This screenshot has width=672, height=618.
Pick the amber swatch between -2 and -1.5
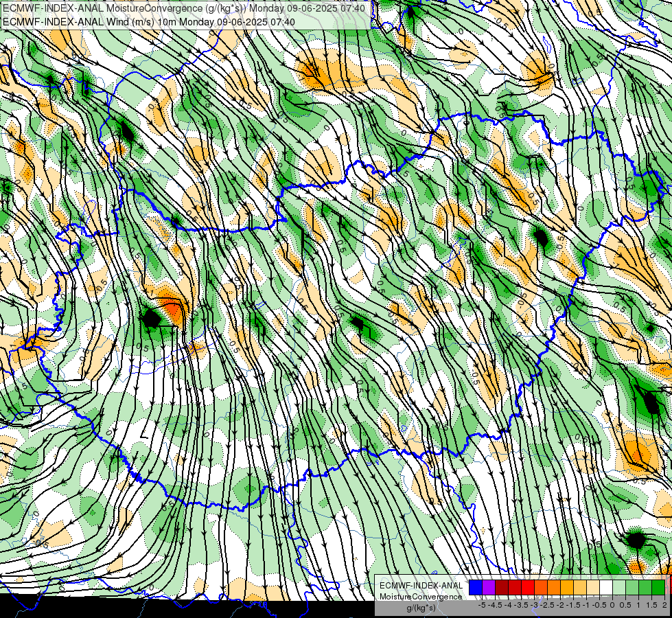pos(567,587)
